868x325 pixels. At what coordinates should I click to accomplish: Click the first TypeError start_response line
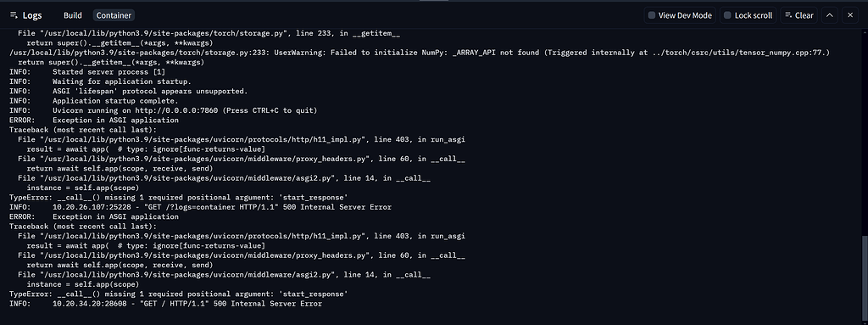tap(178, 198)
